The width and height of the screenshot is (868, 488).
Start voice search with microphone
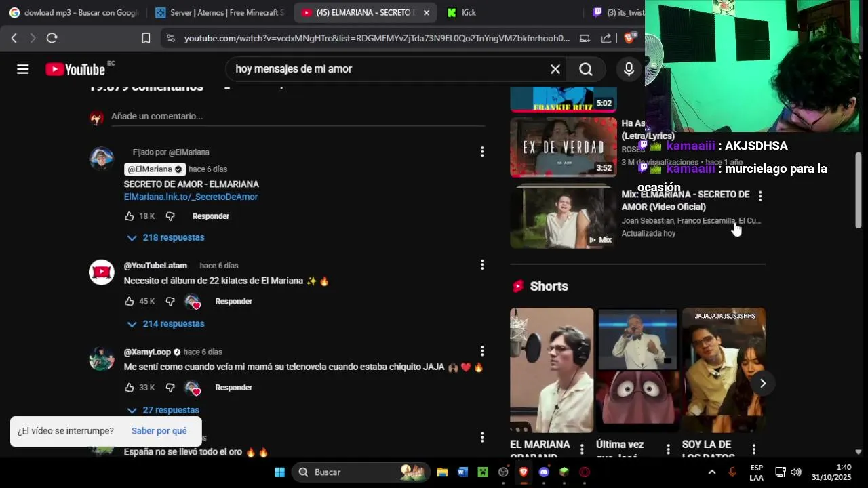click(x=629, y=69)
